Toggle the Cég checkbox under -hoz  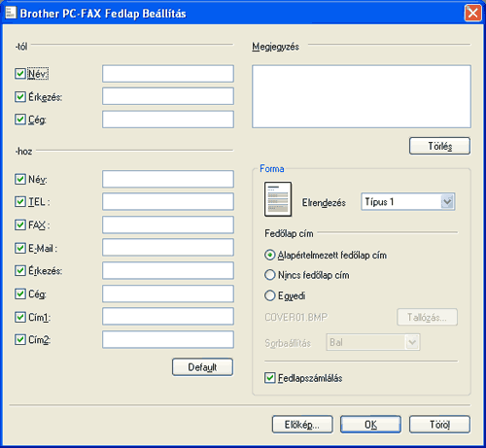pyautogui.click(x=20, y=293)
